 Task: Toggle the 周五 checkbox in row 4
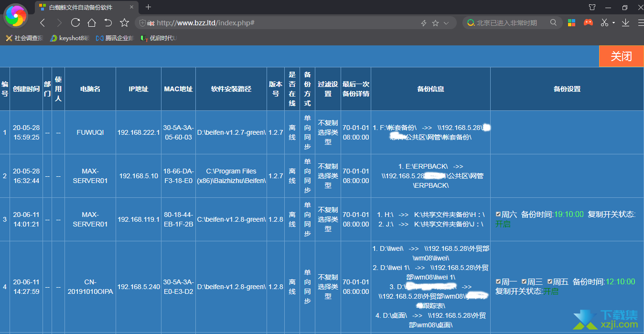[550, 281]
